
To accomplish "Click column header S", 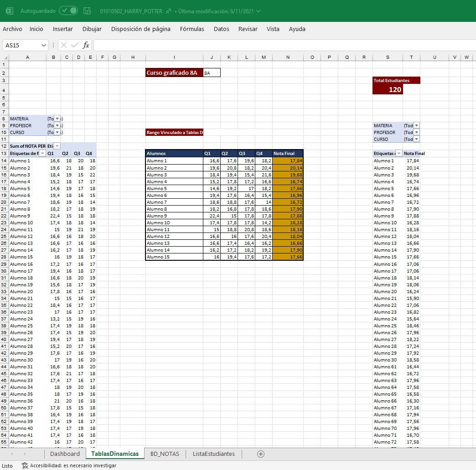I will pyautogui.click(x=388, y=57).
